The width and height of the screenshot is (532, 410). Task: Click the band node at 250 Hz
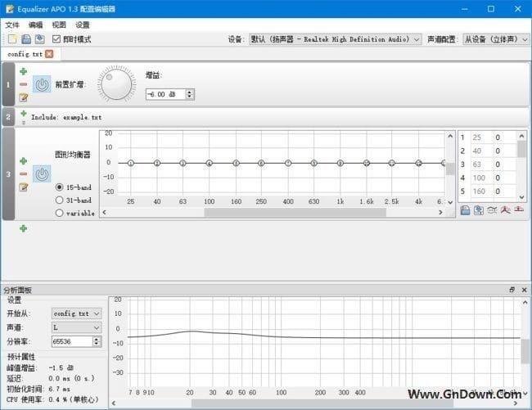[x=261, y=163]
